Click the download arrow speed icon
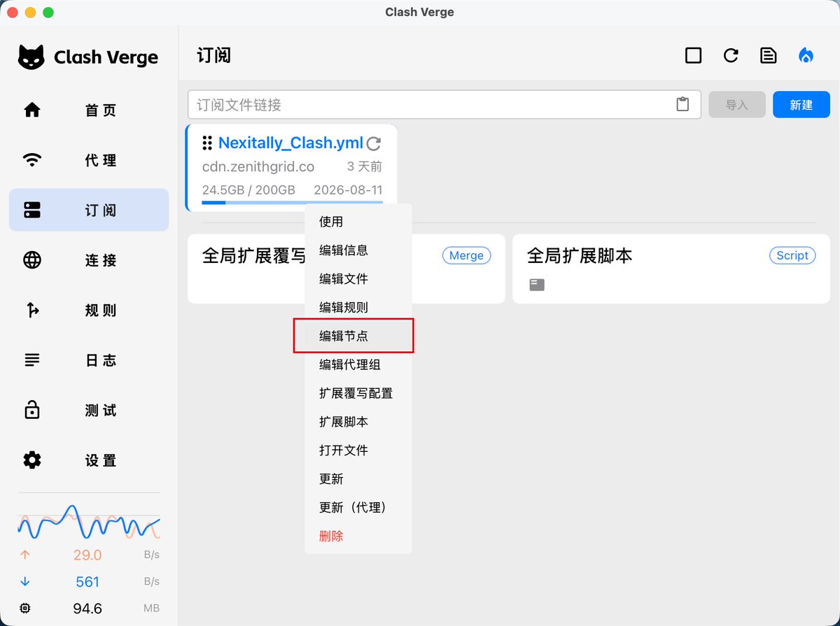 click(x=25, y=582)
